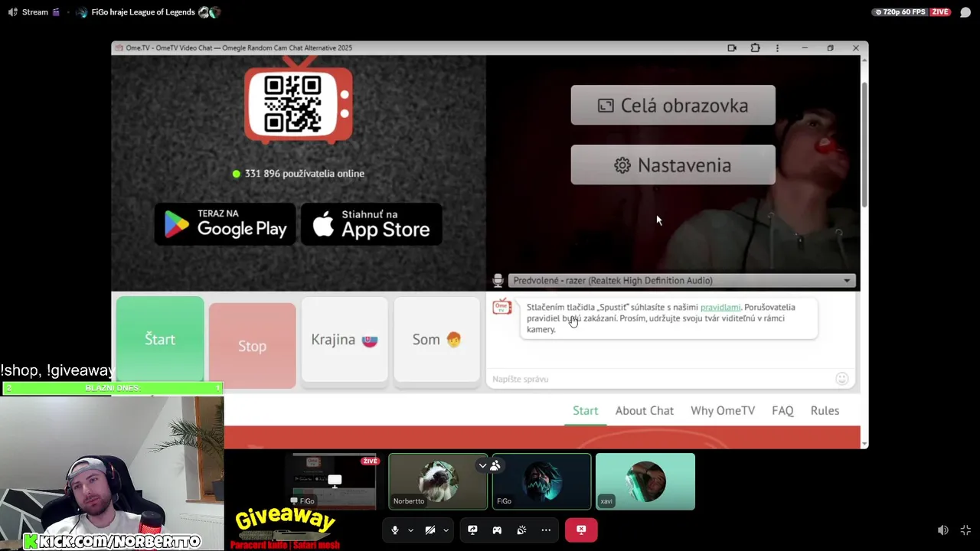Click the Celá obrazovka fullscreen button
The image size is (980, 551).
[673, 106]
